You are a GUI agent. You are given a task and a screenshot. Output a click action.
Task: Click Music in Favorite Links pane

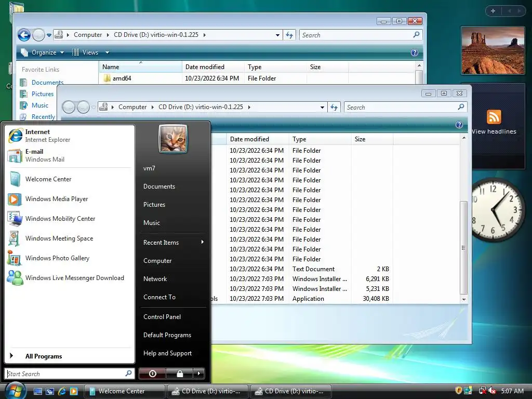(x=39, y=105)
